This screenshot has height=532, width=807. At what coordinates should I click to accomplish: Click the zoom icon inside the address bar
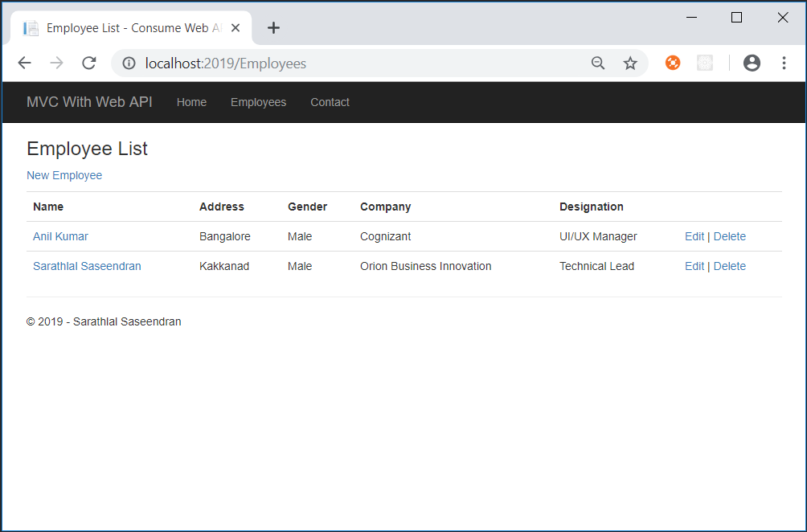coord(598,63)
